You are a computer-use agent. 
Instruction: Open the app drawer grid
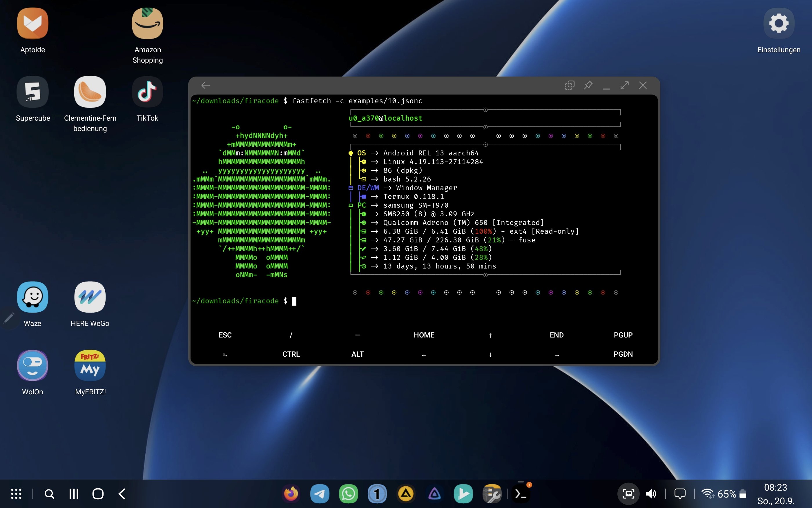16,494
